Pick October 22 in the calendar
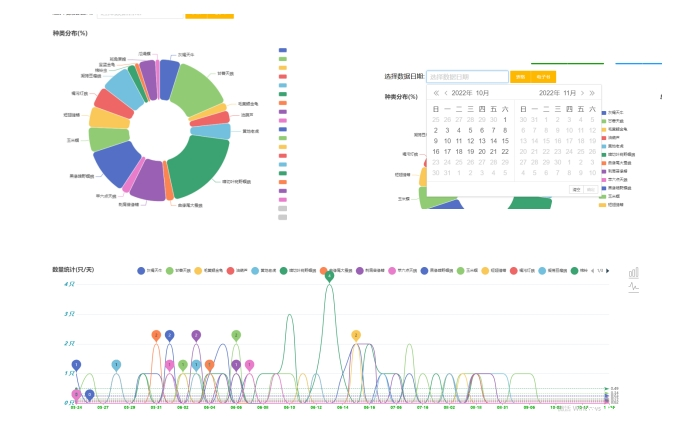Viewport: 693px width, 427px height. coord(505,151)
